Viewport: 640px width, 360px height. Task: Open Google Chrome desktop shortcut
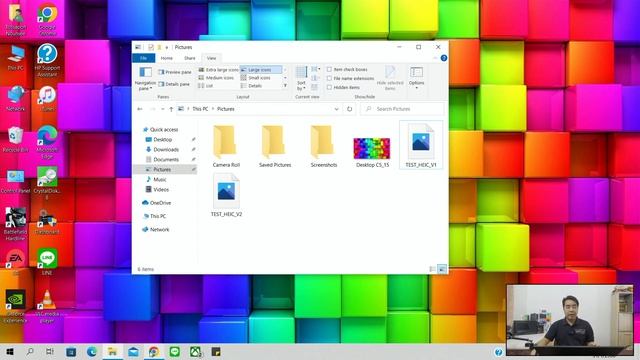click(x=47, y=19)
